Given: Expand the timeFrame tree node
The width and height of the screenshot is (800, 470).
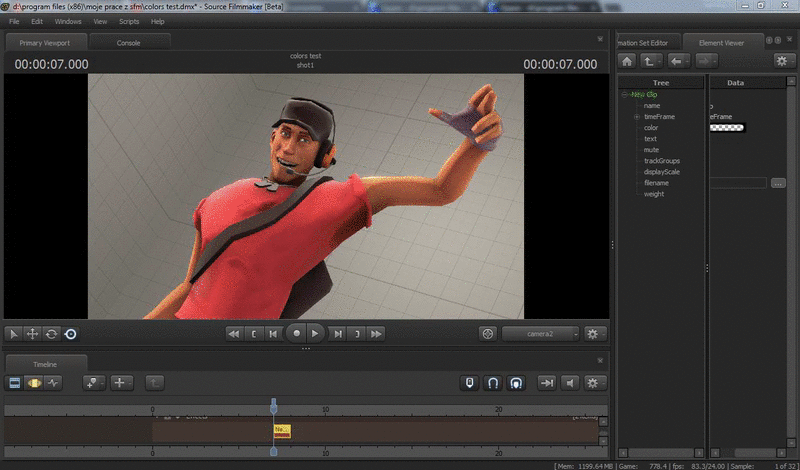Looking at the screenshot, I should point(636,117).
